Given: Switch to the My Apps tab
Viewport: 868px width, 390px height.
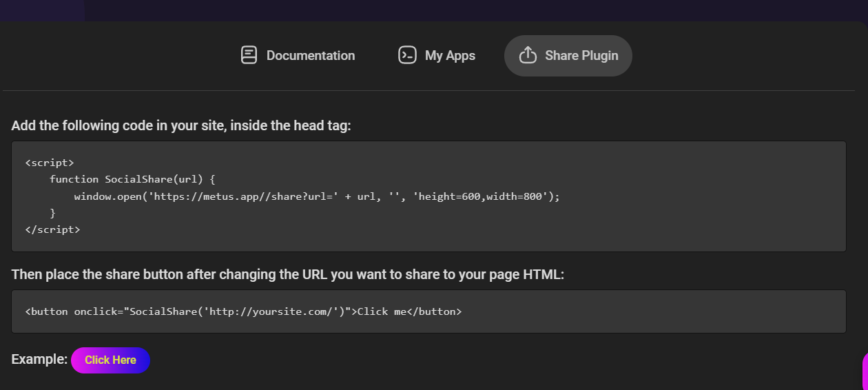Looking at the screenshot, I should click(450, 56).
